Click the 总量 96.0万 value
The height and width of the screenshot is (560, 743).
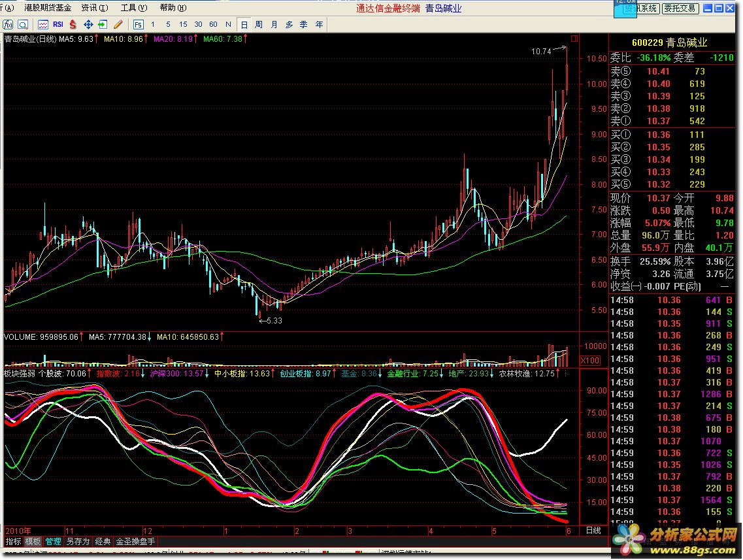click(x=655, y=235)
